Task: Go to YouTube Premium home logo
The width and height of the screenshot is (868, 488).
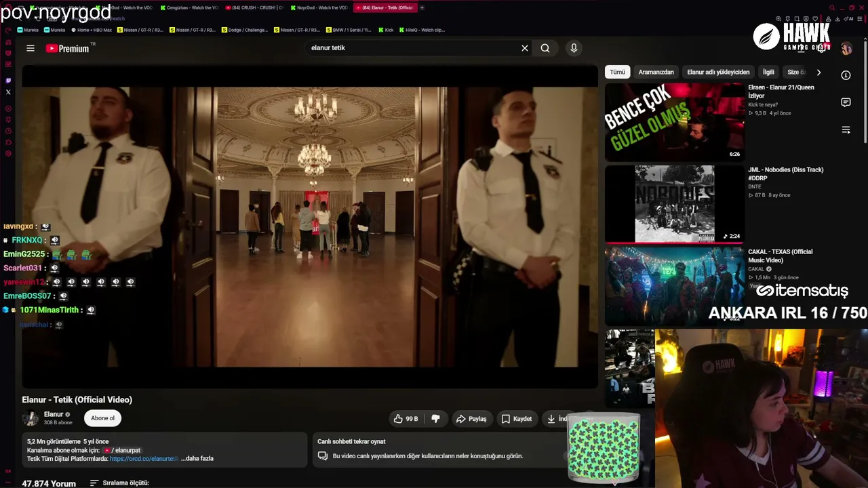Action: [x=67, y=48]
